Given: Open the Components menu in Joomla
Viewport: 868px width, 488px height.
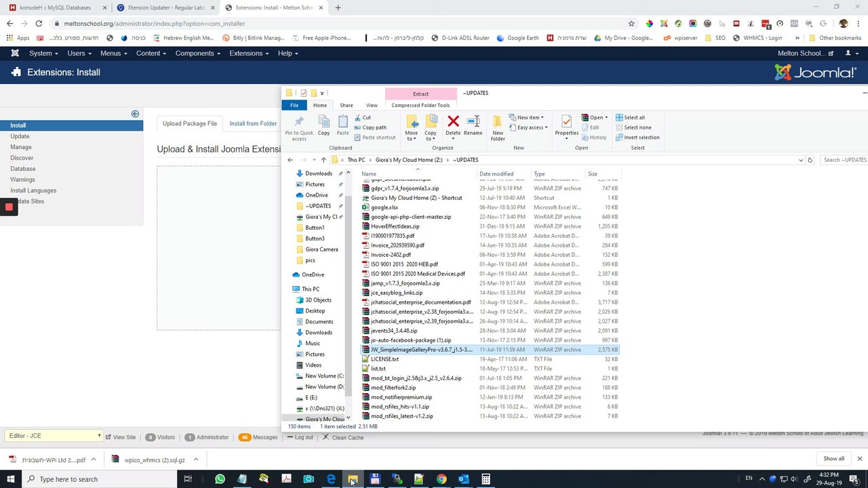Looking at the screenshot, I should [198, 53].
